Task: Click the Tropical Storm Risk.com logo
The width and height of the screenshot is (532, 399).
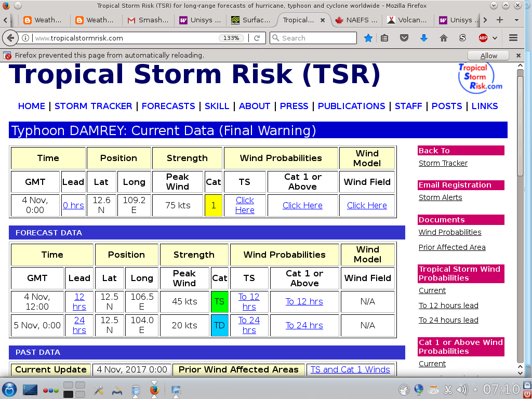Action: point(480,77)
